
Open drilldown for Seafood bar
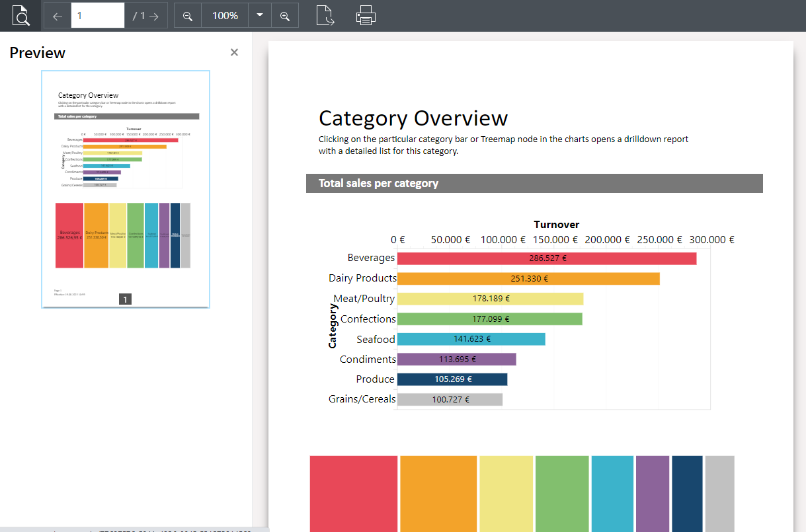click(x=471, y=339)
